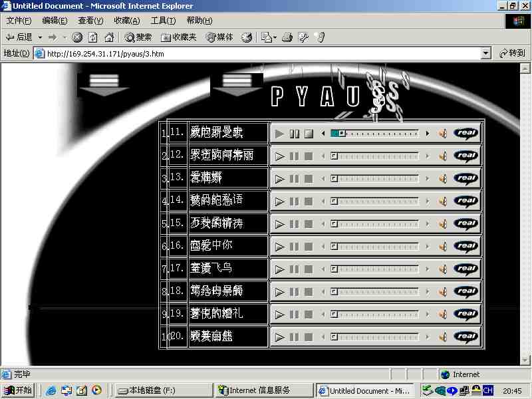Open the History icon in the toolbar
Screen dimensions: 532x399
[247, 37]
